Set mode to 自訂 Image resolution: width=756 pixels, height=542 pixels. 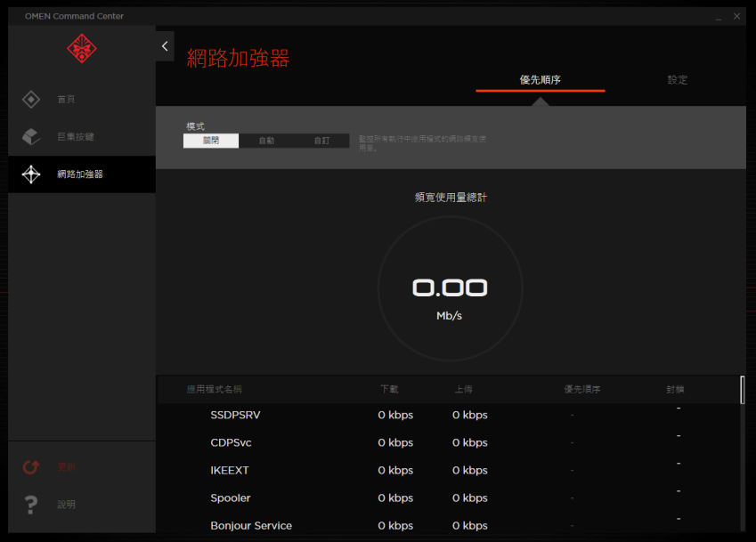coord(321,141)
